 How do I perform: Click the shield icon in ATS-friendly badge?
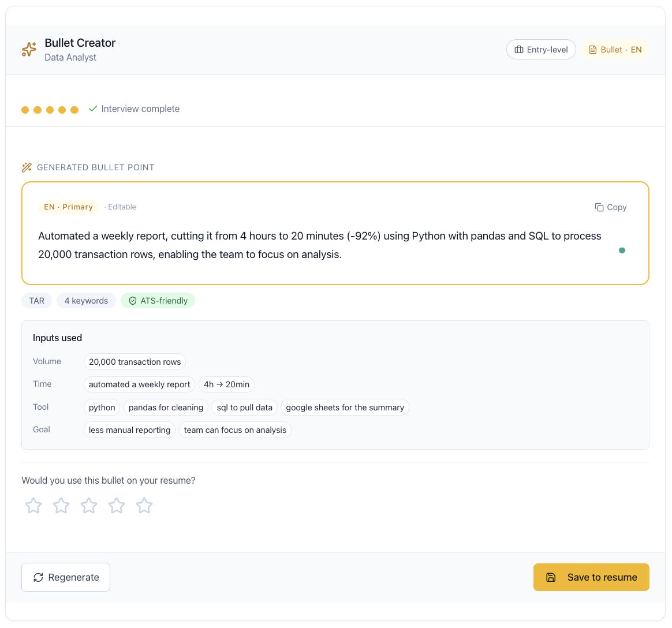tap(133, 301)
